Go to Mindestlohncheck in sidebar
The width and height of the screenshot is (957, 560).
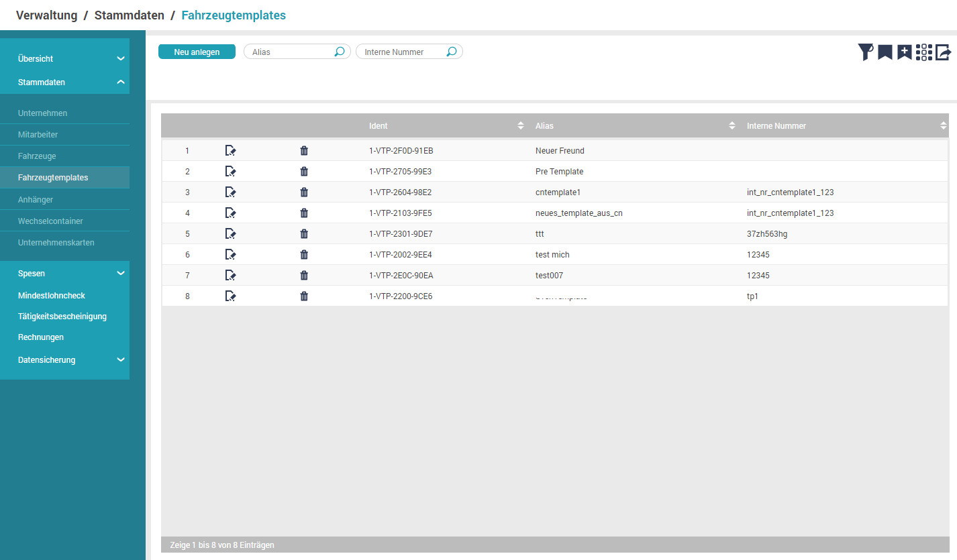52,296
